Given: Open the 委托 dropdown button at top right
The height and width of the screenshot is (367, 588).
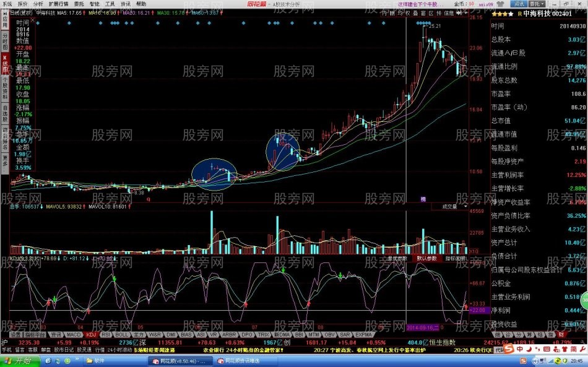Looking at the screenshot, I should pos(537,4).
